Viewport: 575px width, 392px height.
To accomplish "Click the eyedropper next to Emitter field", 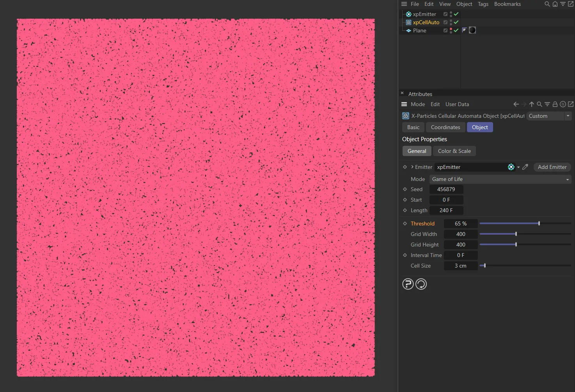I will (x=525, y=167).
